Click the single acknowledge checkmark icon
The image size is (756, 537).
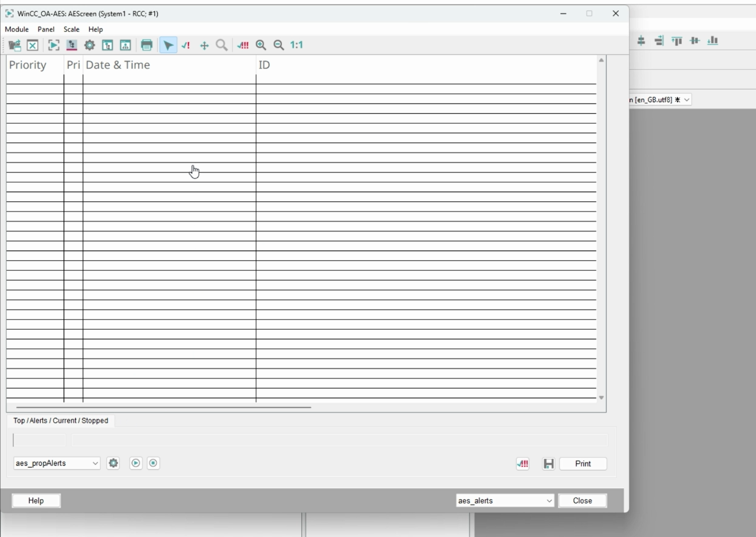coord(186,45)
